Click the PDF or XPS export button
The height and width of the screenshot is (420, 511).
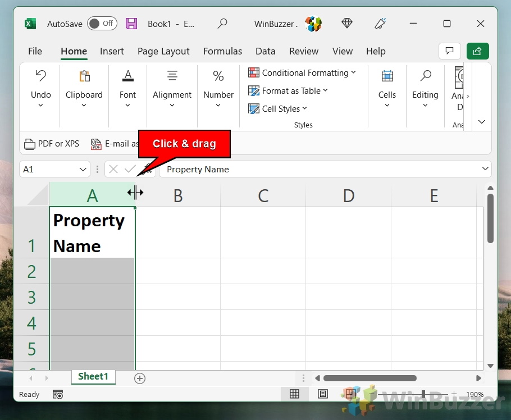click(x=52, y=144)
